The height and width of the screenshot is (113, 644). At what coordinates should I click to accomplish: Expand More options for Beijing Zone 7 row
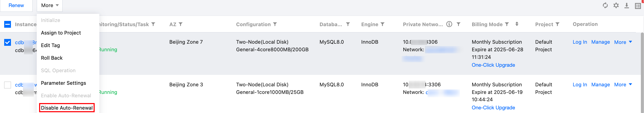[623, 42]
